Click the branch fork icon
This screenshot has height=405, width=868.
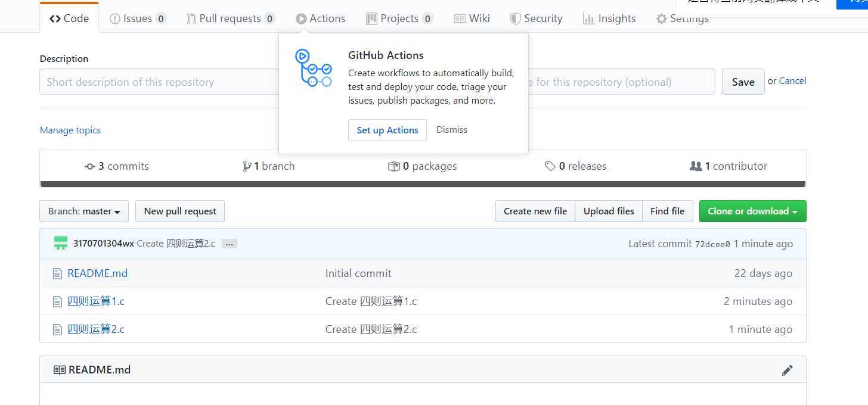247,167
